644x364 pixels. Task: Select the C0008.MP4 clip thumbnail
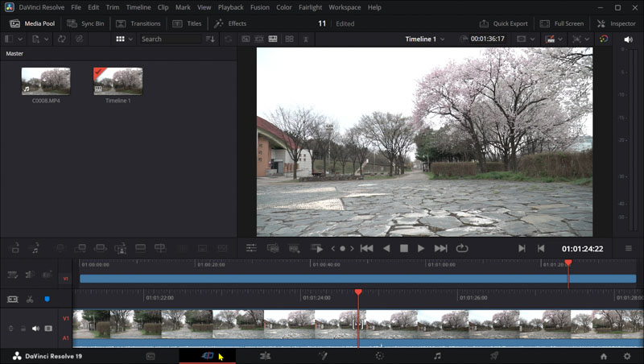pos(46,81)
